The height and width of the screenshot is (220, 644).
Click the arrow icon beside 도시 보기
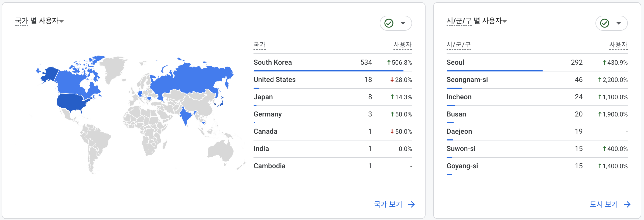pyautogui.click(x=627, y=204)
